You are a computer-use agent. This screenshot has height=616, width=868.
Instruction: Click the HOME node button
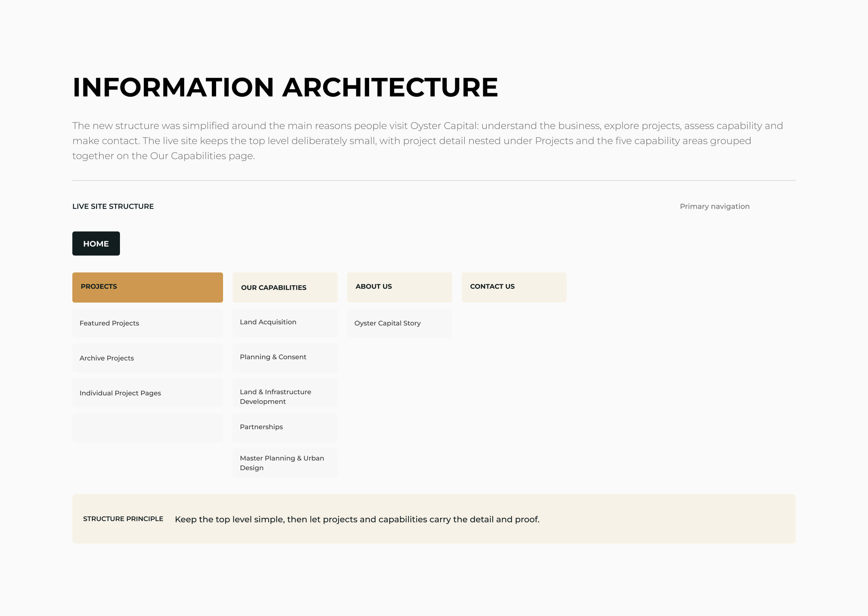(x=96, y=244)
